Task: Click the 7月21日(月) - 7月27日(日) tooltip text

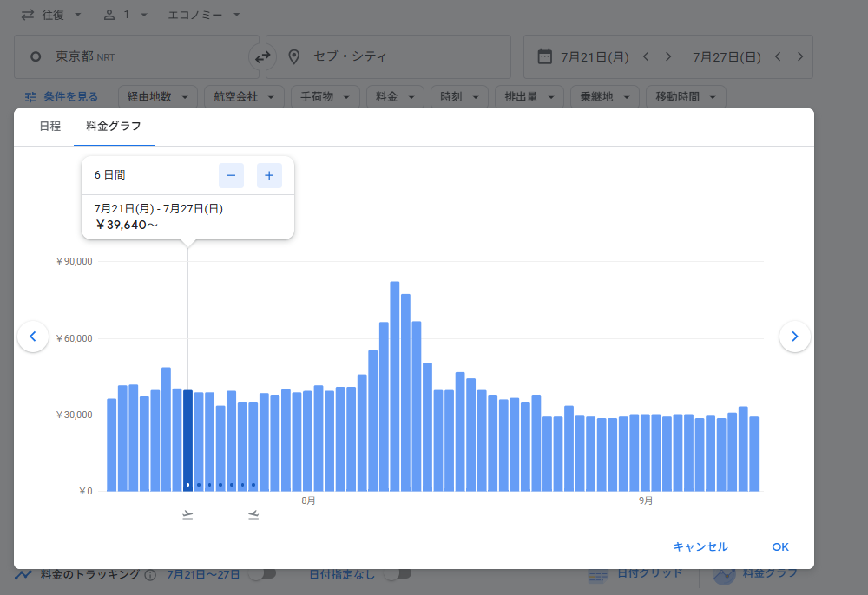Action: (158, 209)
